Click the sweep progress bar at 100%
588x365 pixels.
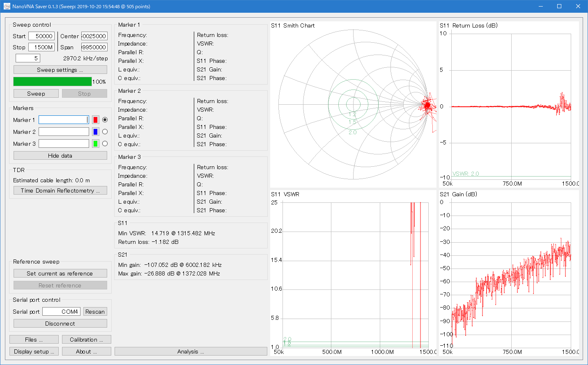pos(53,81)
